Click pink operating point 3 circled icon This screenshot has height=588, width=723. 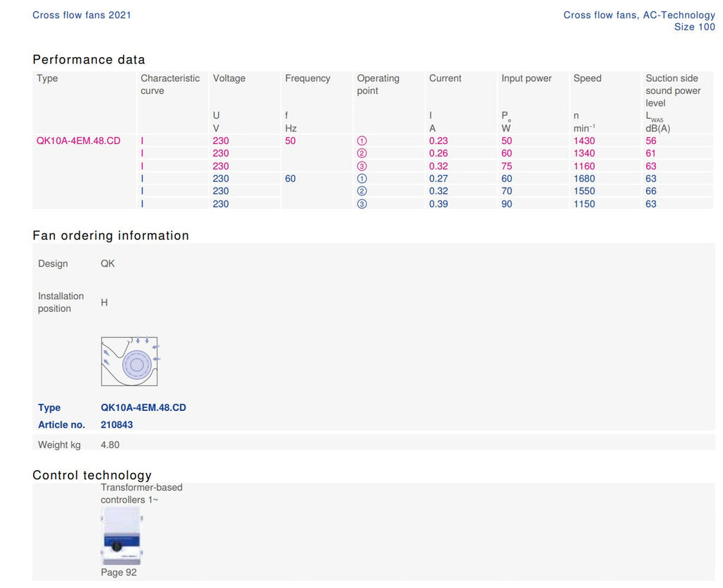[362, 167]
